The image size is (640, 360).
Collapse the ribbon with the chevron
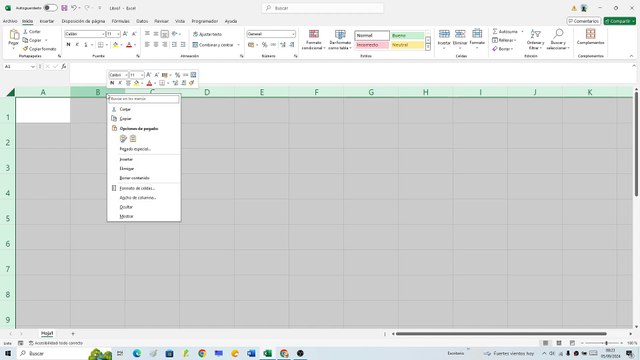pos(631,56)
